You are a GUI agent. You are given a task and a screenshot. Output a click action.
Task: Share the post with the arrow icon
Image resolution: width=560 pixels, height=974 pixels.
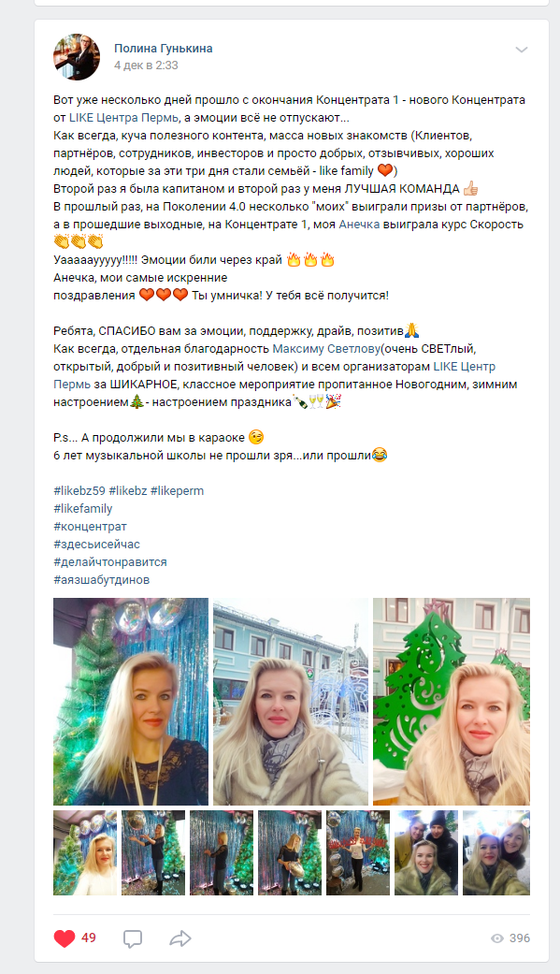tap(180, 938)
